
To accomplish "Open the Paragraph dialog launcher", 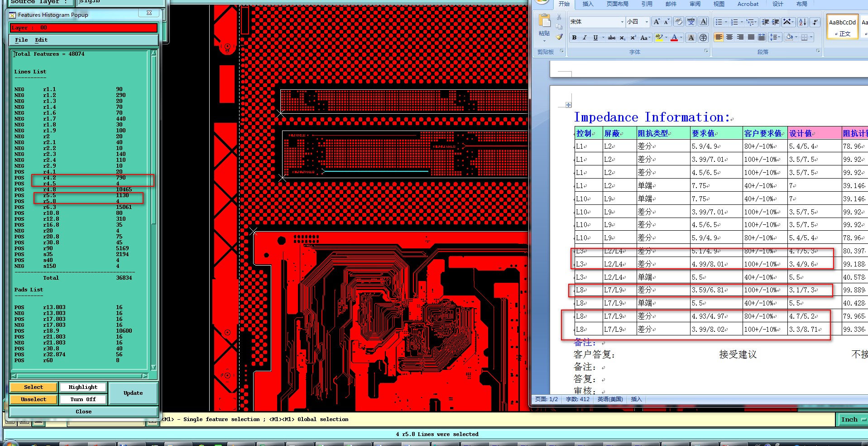I will (x=818, y=51).
